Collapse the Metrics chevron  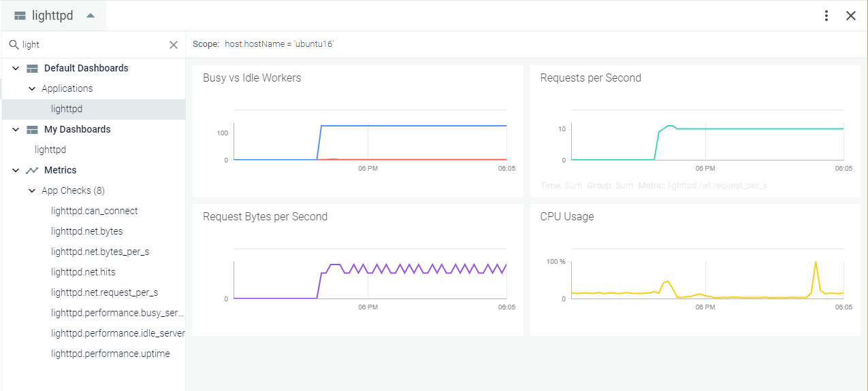click(x=16, y=170)
